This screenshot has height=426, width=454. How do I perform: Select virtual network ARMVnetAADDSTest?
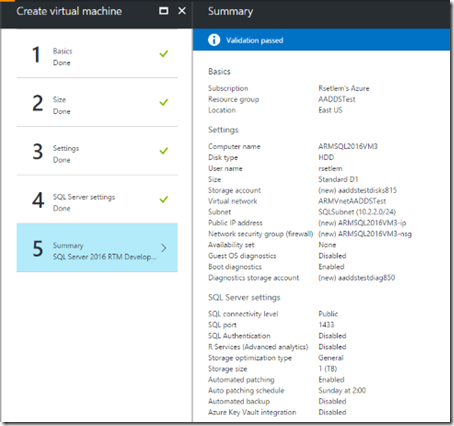point(352,201)
